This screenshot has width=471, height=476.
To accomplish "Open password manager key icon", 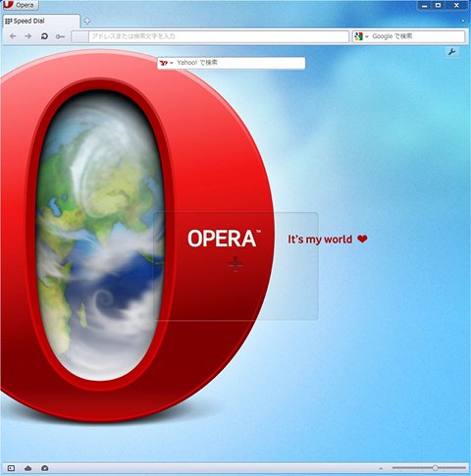I will pos(60,36).
